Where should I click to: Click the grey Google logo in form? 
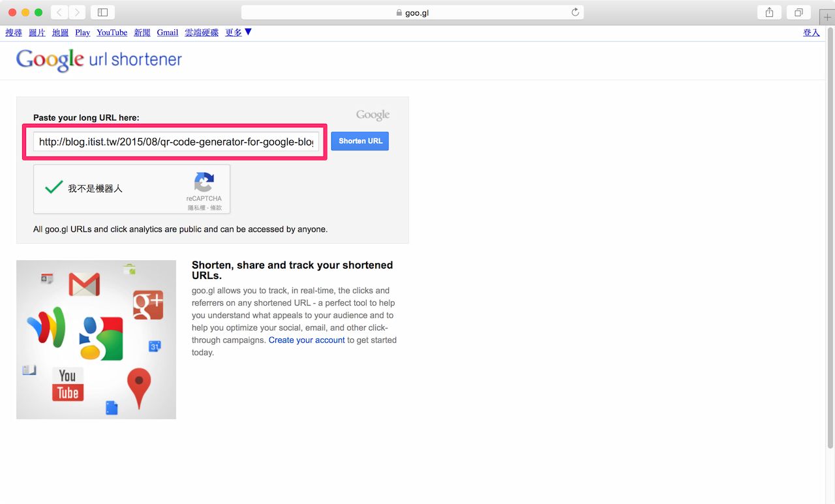pyautogui.click(x=373, y=115)
